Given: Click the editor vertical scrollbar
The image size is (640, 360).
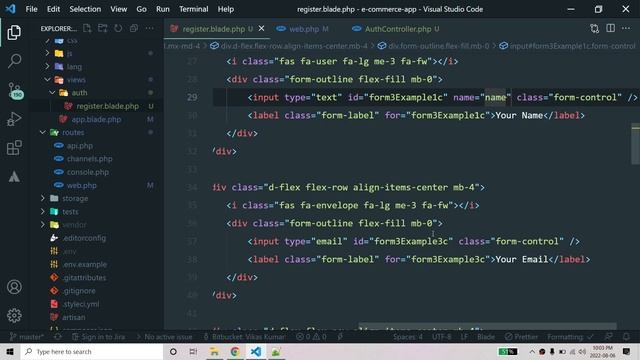Looking at the screenshot, I should [635, 144].
